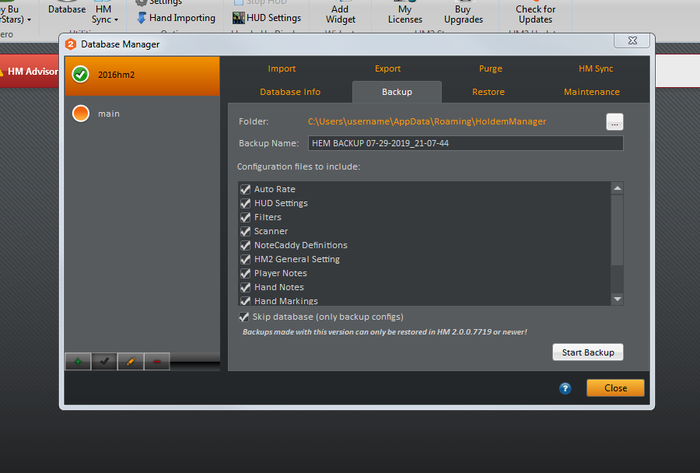
Task: Click the orange Close button
Action: point(616,388)
